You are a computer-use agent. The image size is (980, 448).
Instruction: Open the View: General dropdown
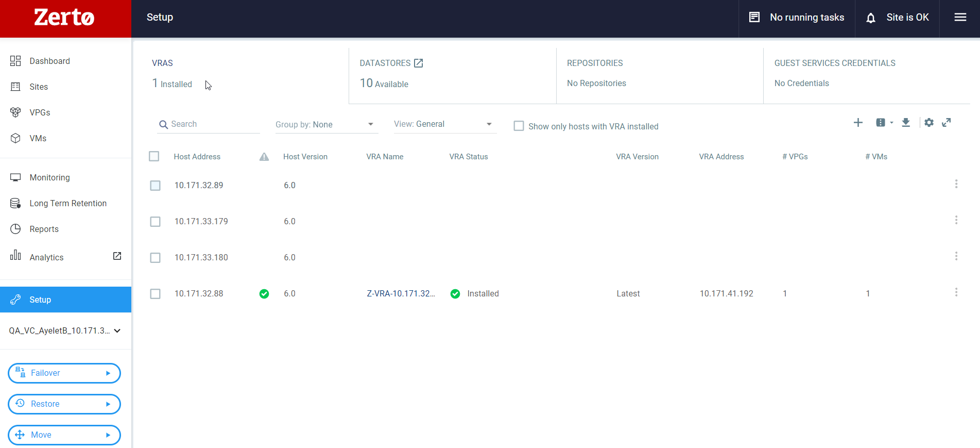tap(445, 124)
